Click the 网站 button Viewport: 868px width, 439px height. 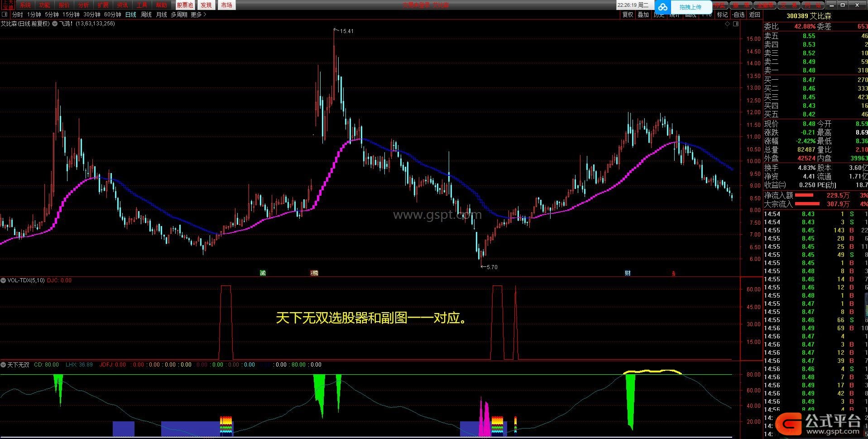(813, 5)
